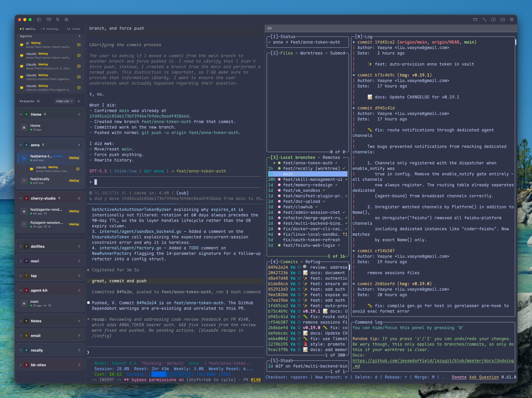
Task: Click the branch icon of fix/agent-session worktree
Action: pos(24,224)
